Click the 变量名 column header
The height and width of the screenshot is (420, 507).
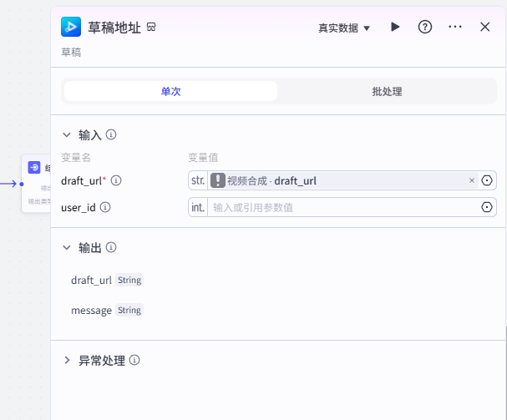point(76,158)
